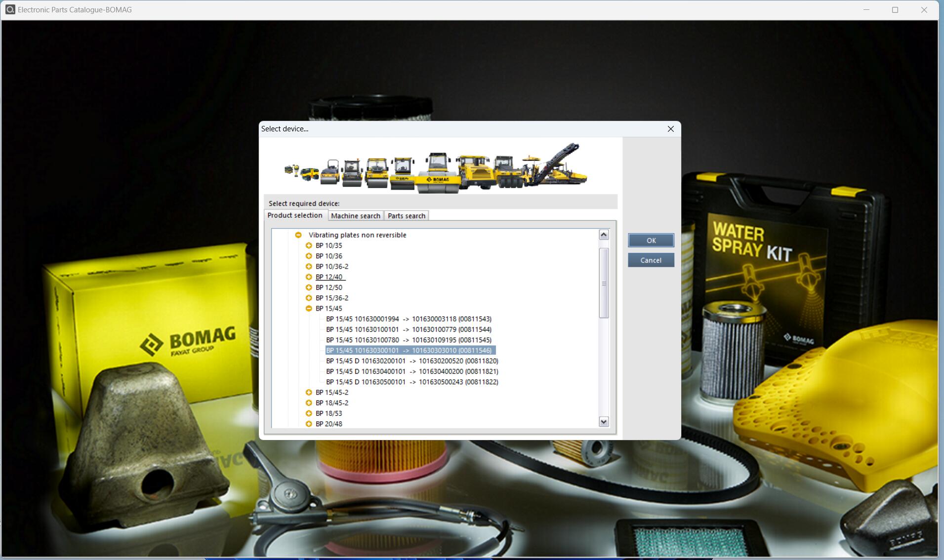Select the BP 15/45 parent label

pyautogui.click(x=329, y=308)
